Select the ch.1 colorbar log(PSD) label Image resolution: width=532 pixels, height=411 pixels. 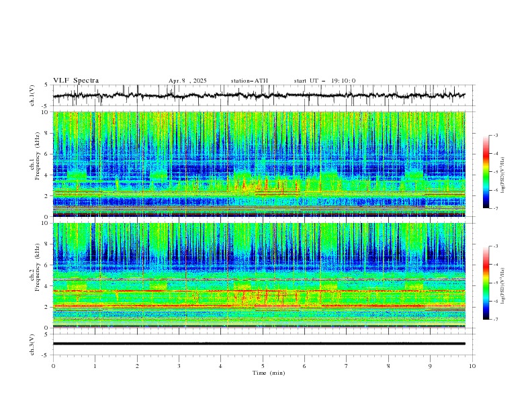[503, 175]
